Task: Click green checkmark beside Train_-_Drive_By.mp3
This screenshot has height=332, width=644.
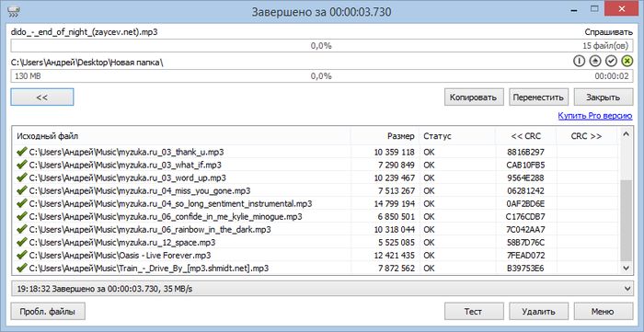Action: coord(21,268)
